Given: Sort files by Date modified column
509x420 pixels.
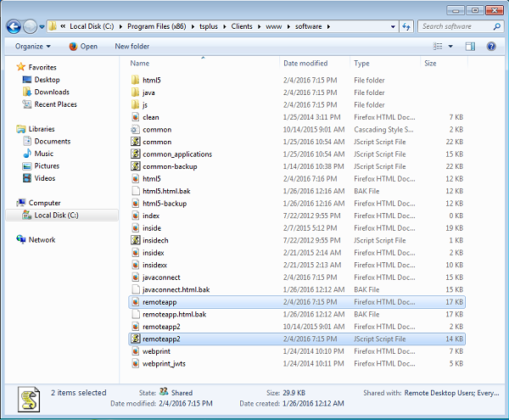Looking at the screenshot, I should tap(305, 64).
